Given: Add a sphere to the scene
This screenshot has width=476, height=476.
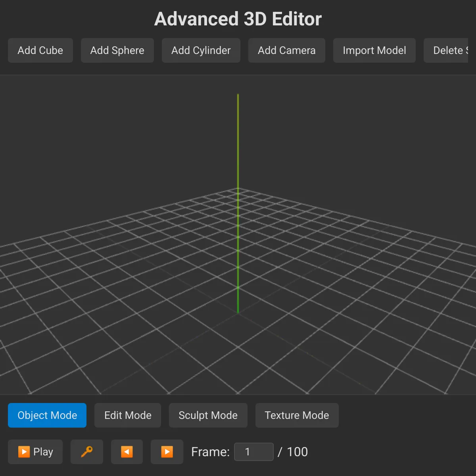Looking at the screenshot, I should (x=117, y=50).
